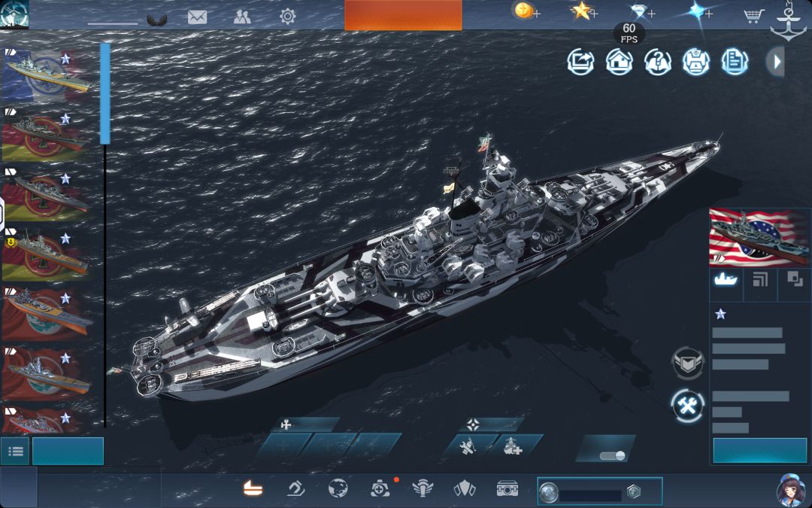
Task: Expand the left edge side tab
Action: 2,213
